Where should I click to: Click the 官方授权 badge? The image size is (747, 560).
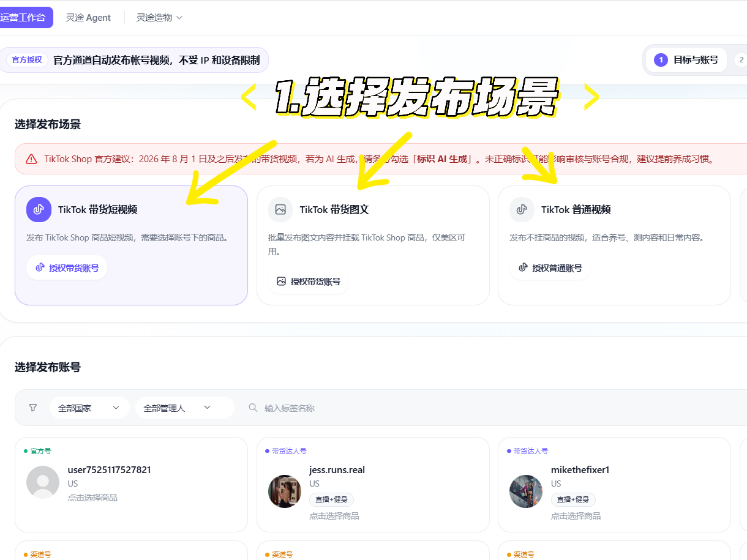pos(27,60)
